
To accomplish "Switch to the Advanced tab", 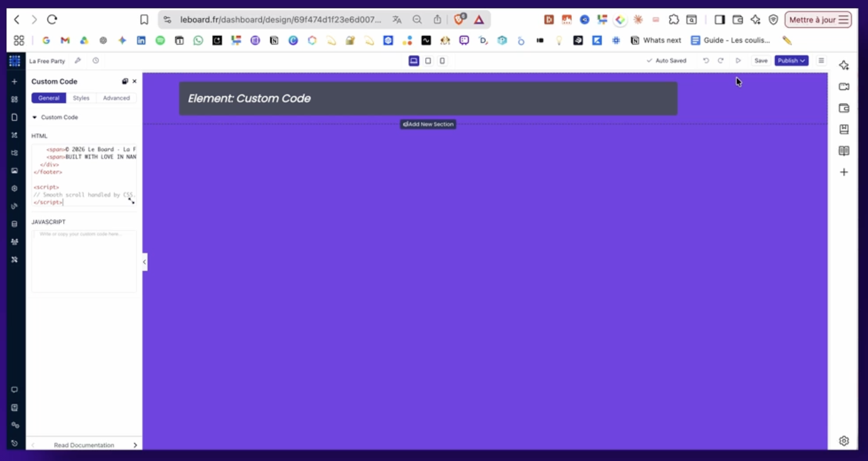I will point(116,98).
